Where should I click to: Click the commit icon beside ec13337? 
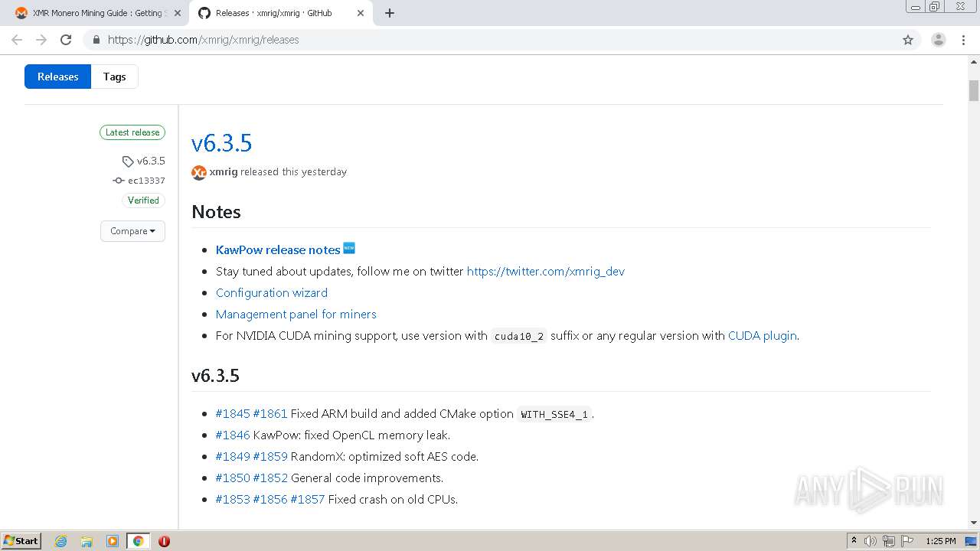click(x=118, y=181)
